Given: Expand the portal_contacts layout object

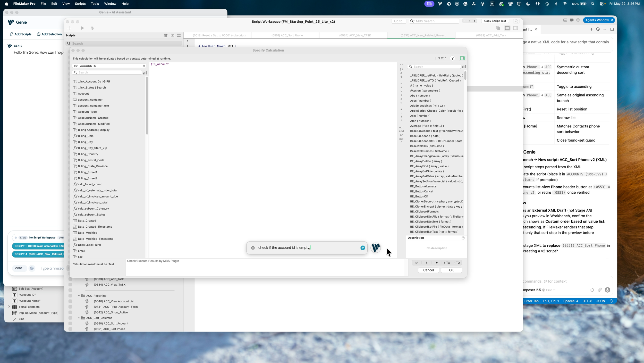Looking at the screenshot, I should 9,307.
